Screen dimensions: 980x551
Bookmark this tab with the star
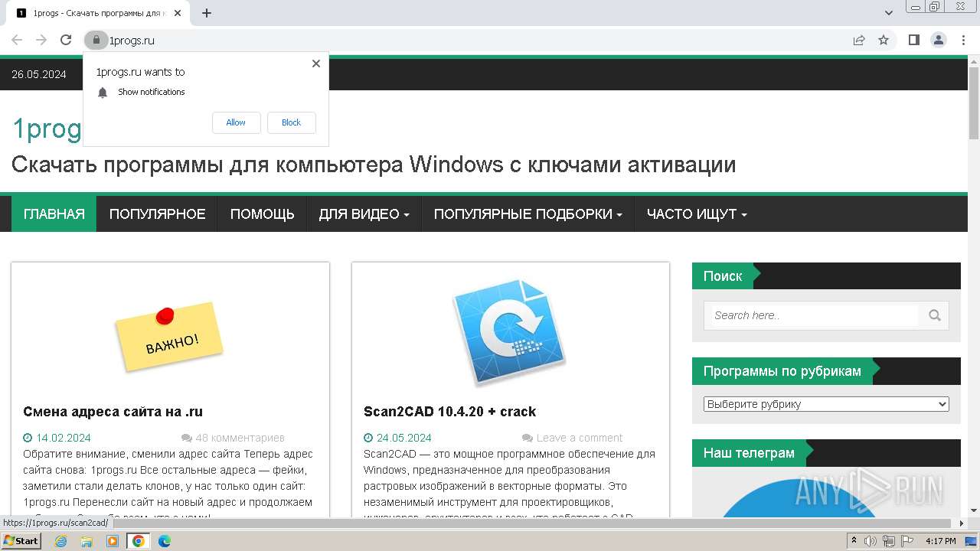884,40
